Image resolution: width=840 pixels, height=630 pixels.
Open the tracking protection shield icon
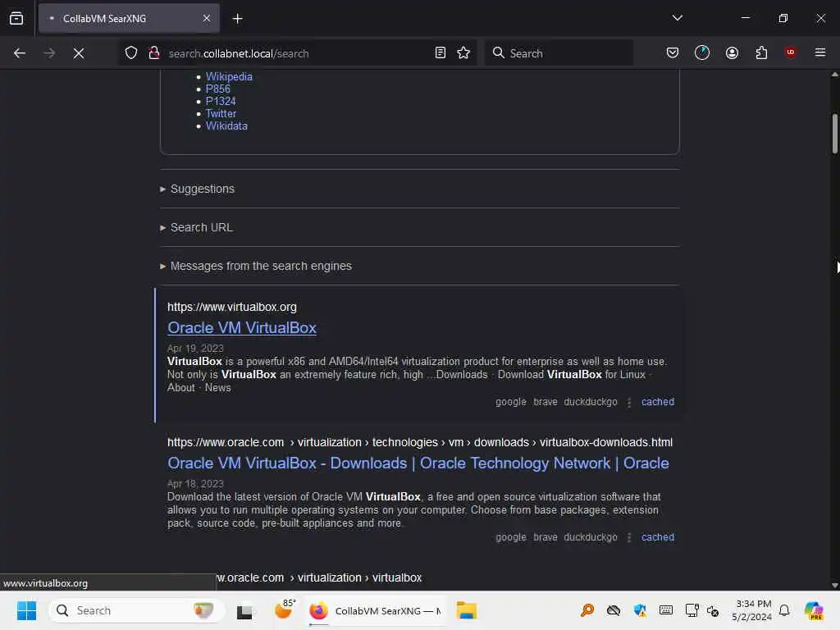coord(131,53)
